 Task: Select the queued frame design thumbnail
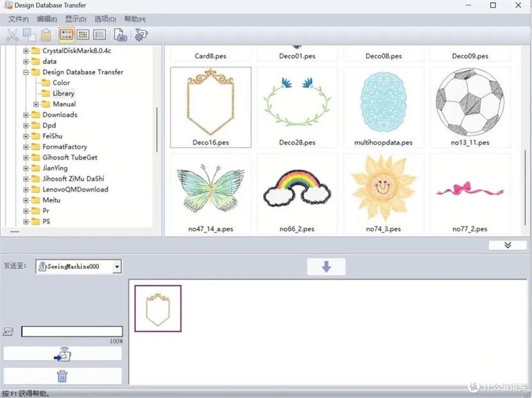(158, 308)
